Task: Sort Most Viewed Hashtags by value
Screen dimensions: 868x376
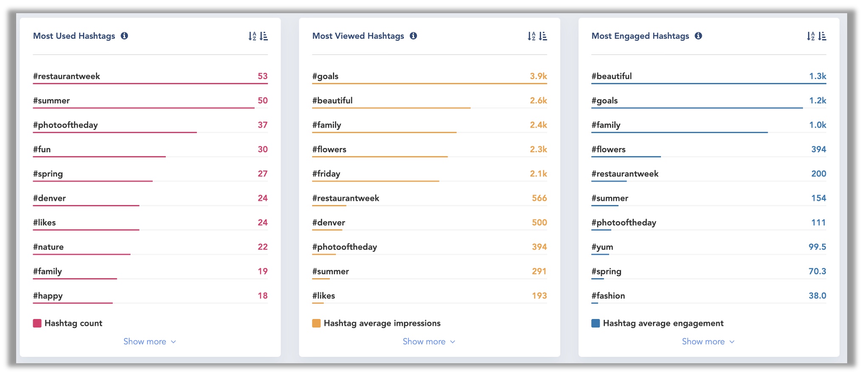Action: coord(543,36)
